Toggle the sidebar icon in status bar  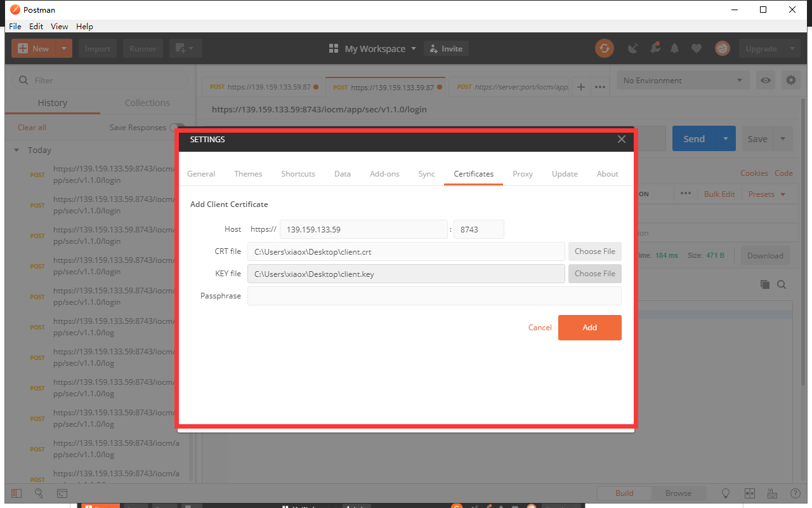[16, 493]
